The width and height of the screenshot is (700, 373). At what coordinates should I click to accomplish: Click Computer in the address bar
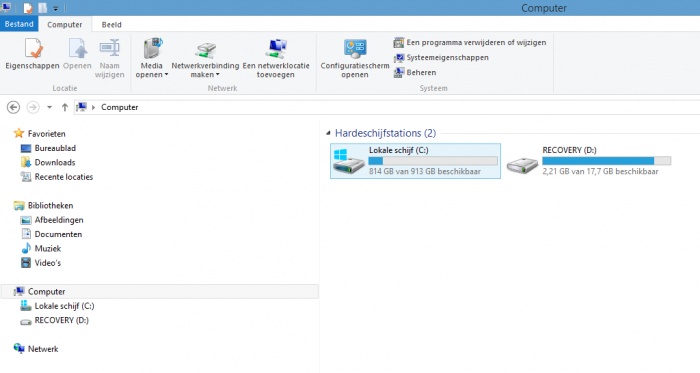pyautogui.click(x=120, y=107)
